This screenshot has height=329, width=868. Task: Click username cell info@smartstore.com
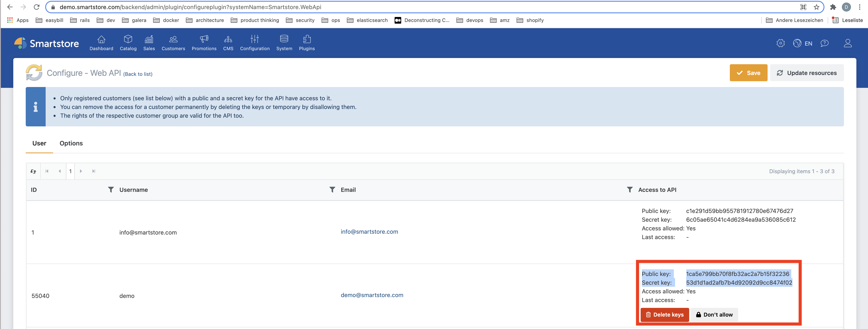coord(148,232)
